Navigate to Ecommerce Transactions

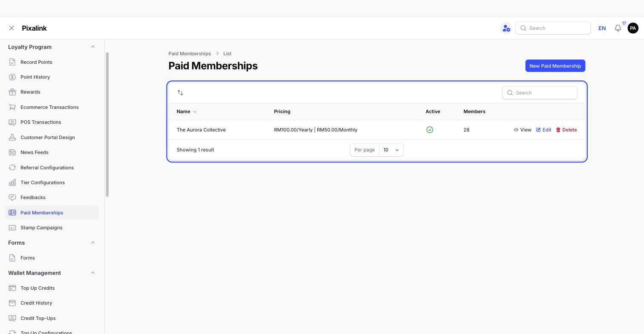point(52,107)
